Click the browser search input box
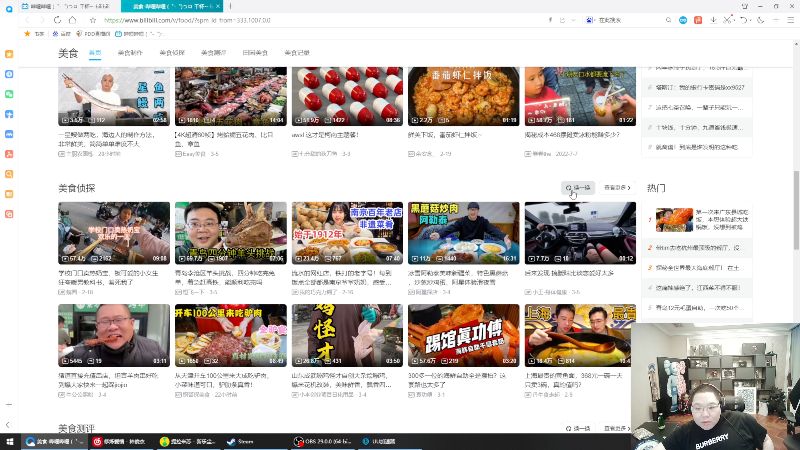Screen dimensions: 800x450 (x=630, y=20)
